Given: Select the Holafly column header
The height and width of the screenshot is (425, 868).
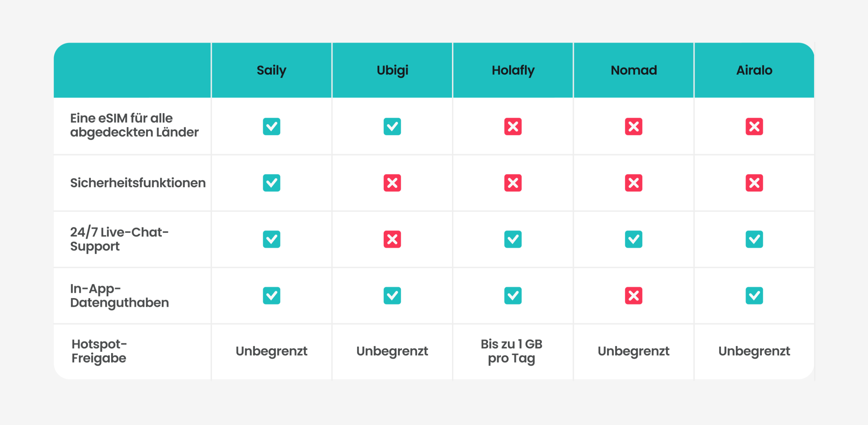Looking at the screenshot, I should point(513,71).
